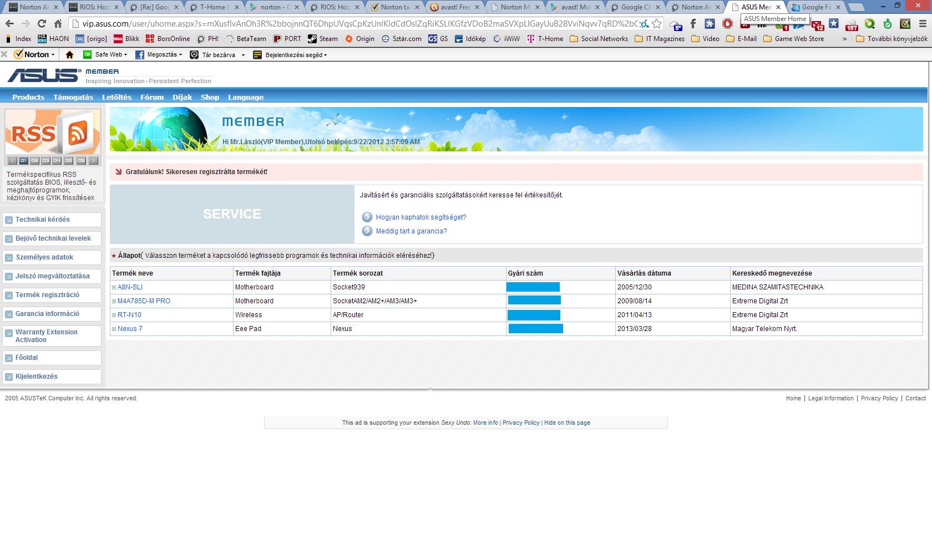Click icon beside 'Hogyan kaphatok segítséget?'
This screenshot has width=932, height=560.
(x=367, y=217)
